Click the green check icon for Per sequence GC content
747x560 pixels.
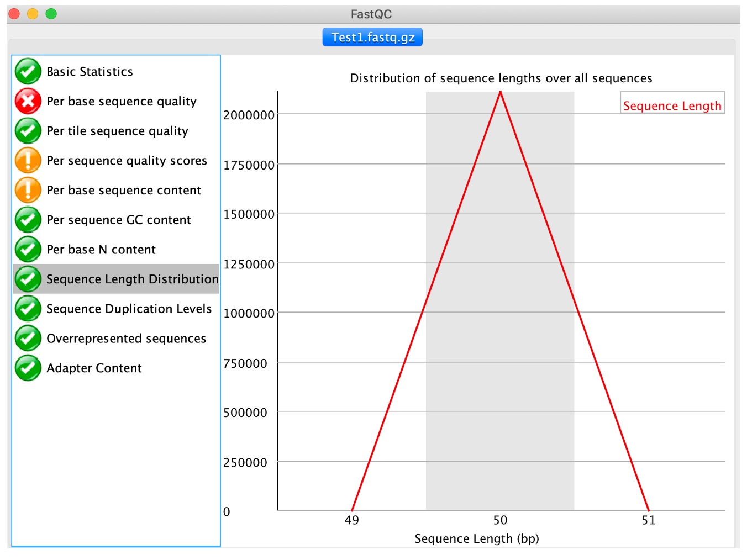28,220
